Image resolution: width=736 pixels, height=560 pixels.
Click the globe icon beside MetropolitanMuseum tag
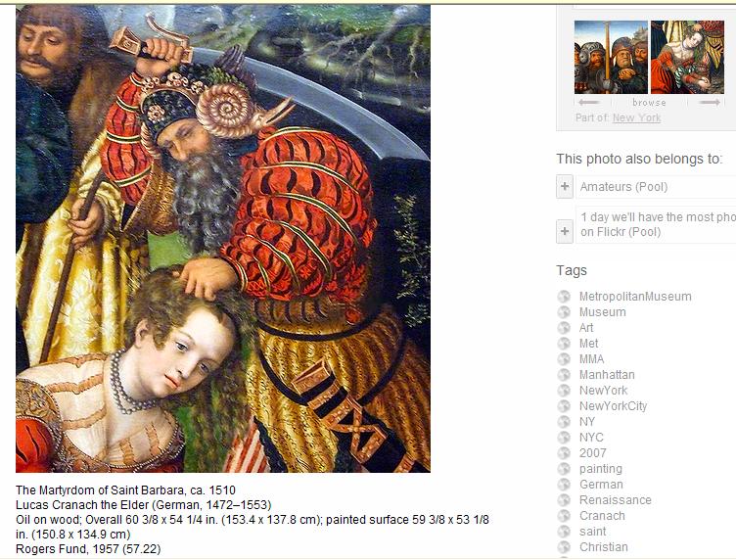coord(564,297)
